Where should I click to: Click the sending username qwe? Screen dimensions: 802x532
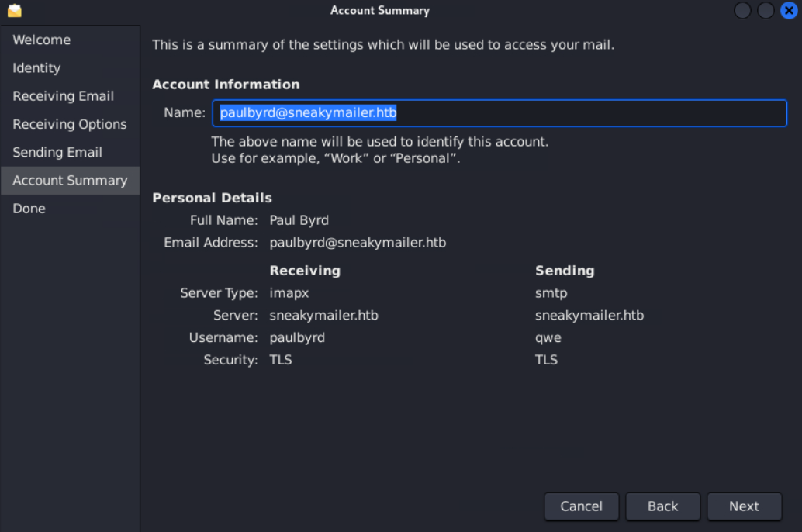tap(548, 338)
